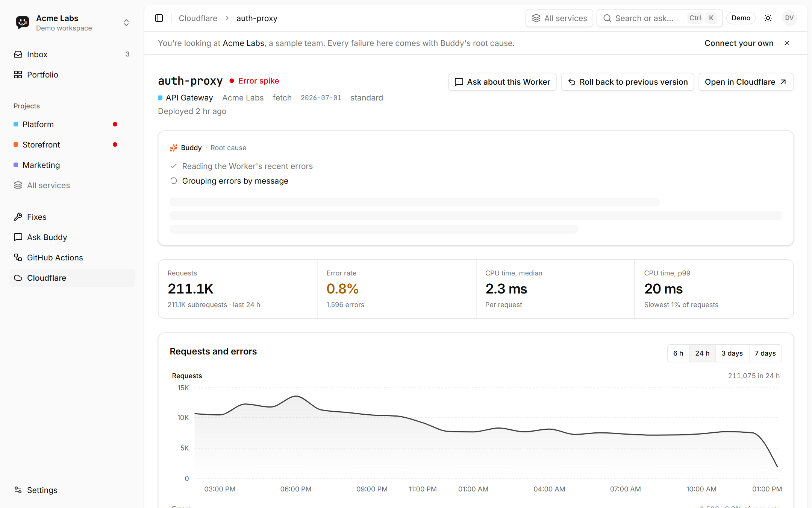Click Ask about this Worker
Viewport: 812px width, 508px height.
point(502,82)
